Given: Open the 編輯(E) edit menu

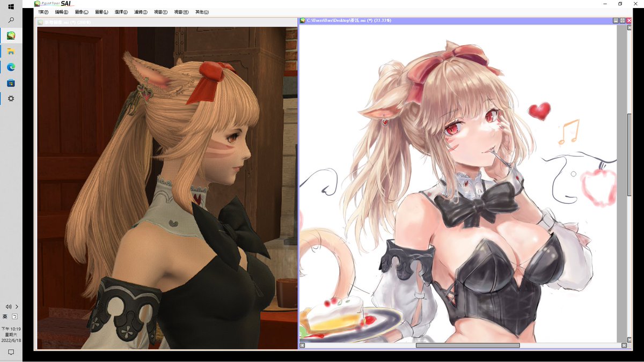Looking at the screenshot, I should pos(62,12).
